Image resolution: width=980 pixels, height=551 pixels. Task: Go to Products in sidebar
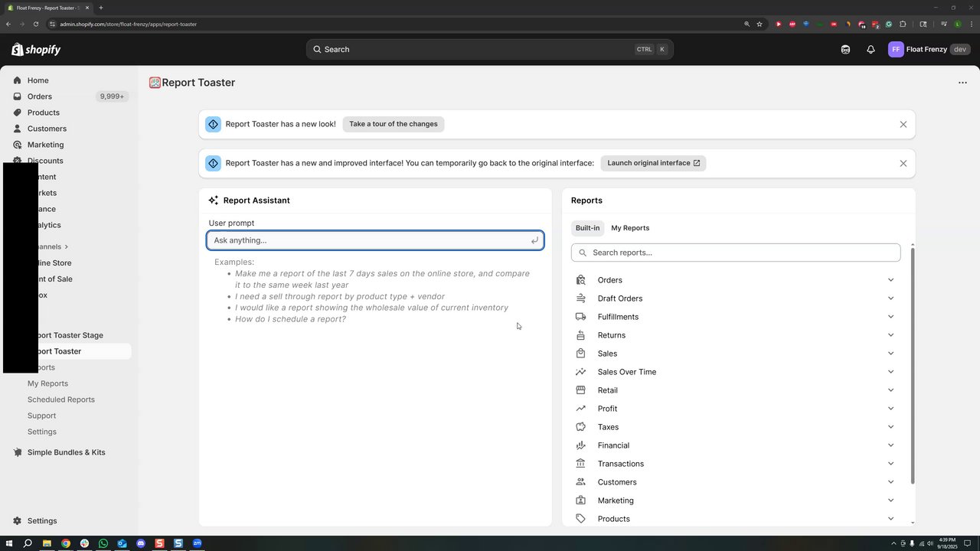point(43,112)
